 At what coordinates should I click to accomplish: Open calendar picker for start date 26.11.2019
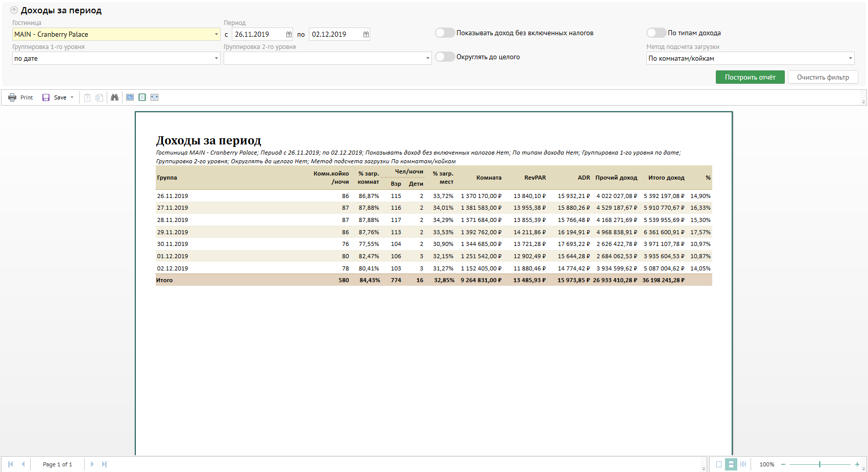(x=289, y=34)
